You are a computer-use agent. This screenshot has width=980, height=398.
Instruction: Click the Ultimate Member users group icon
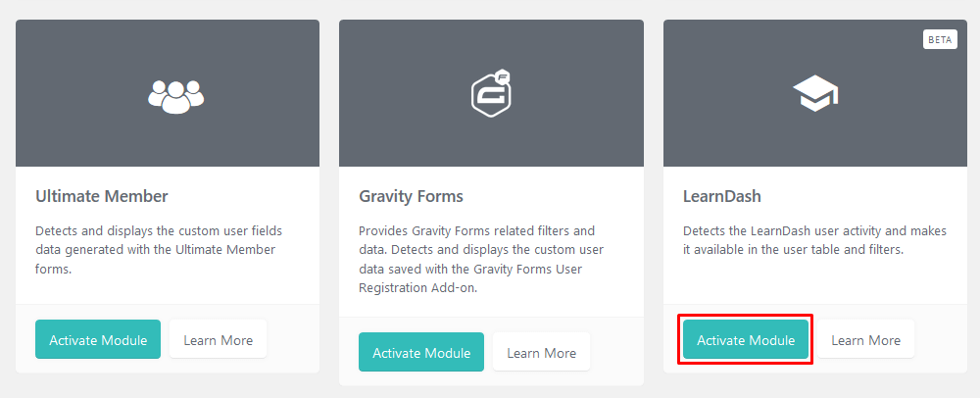tap(175, 97)
